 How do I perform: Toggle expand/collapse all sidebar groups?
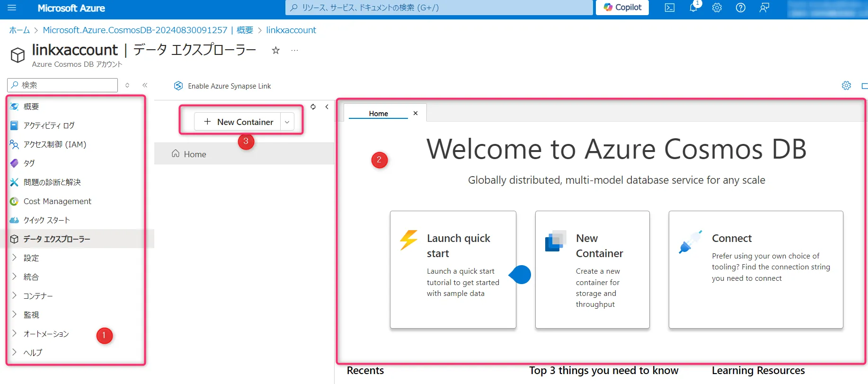pyautogui.click(x=127, y=85)
